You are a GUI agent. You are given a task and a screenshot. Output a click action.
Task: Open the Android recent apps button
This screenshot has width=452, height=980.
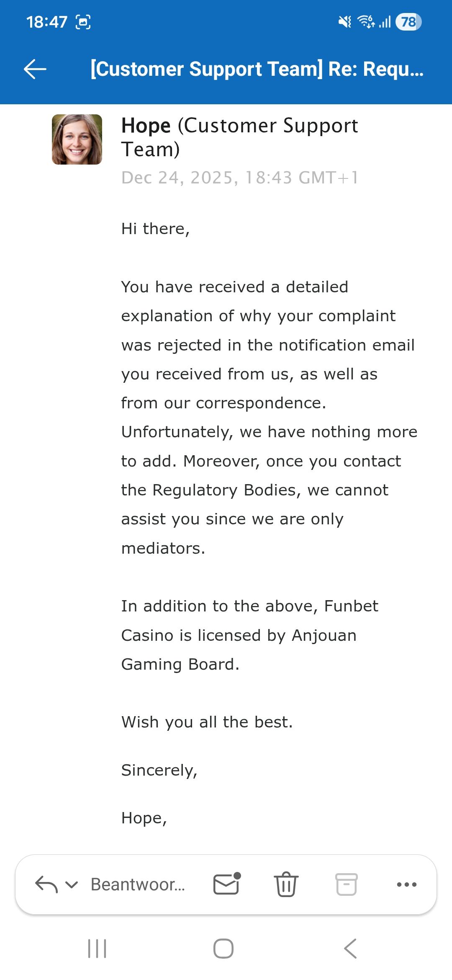(x=97, y=949)
